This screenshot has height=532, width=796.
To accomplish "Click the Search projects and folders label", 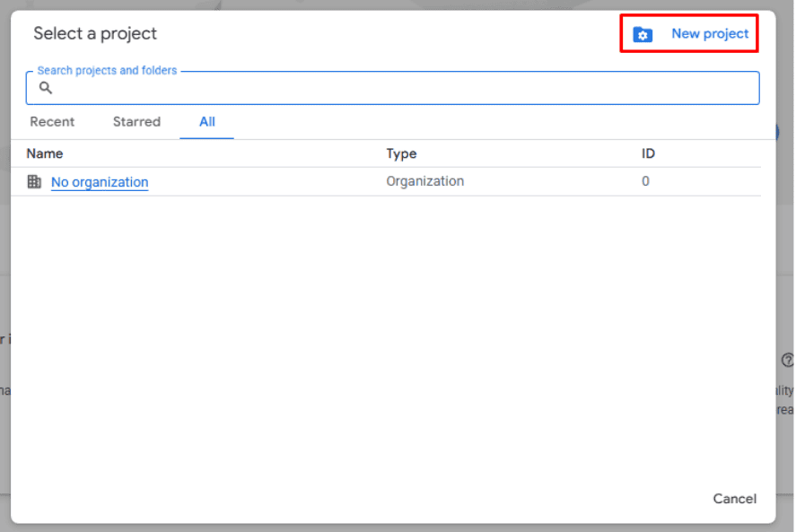I will pyautogui.click(x=107, y=71).
